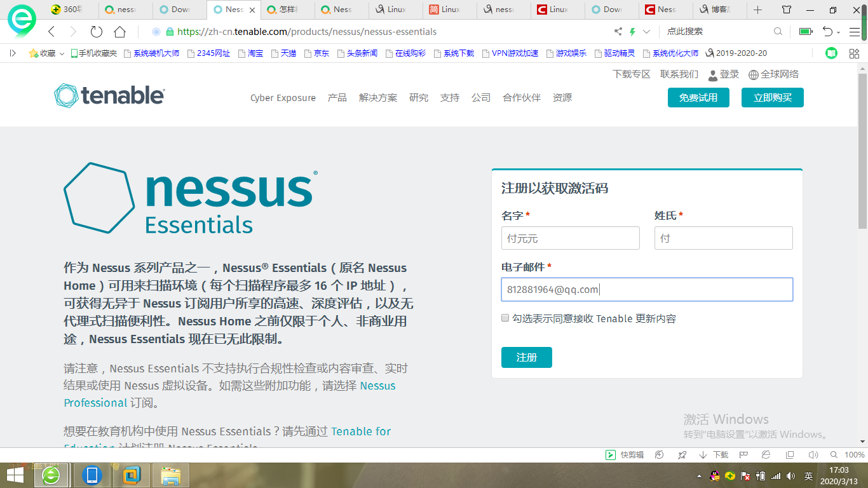Click the green lightning speed-mode icon

click(x=632, y=32)
